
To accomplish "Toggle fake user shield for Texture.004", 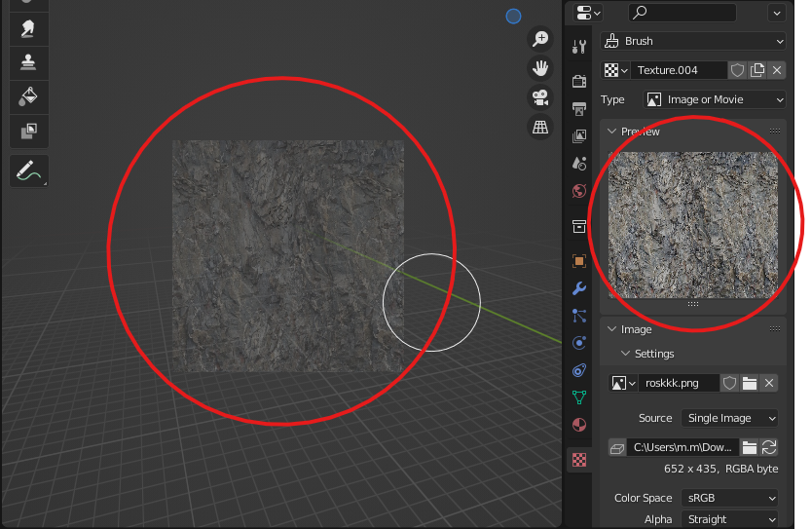I will (738, 70).
